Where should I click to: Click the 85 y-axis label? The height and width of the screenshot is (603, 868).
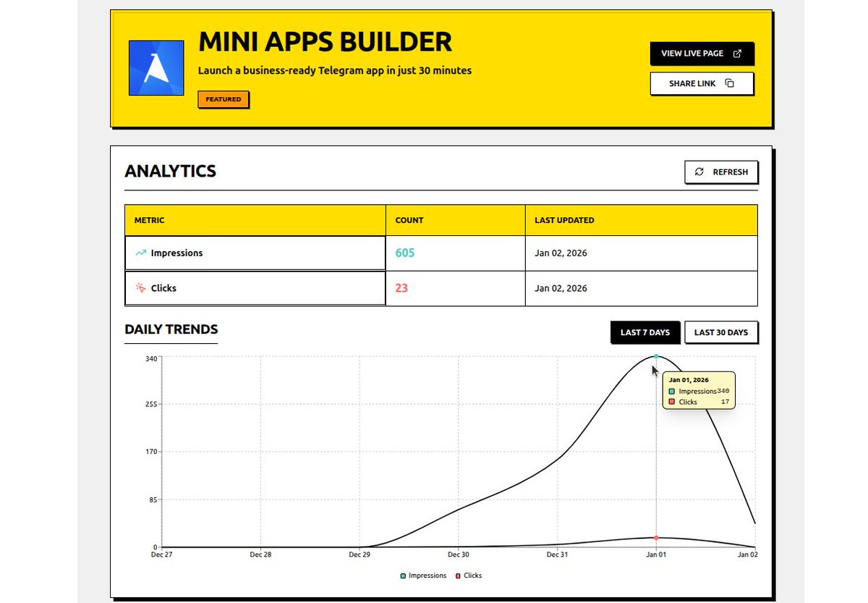[x=152, y=499]
